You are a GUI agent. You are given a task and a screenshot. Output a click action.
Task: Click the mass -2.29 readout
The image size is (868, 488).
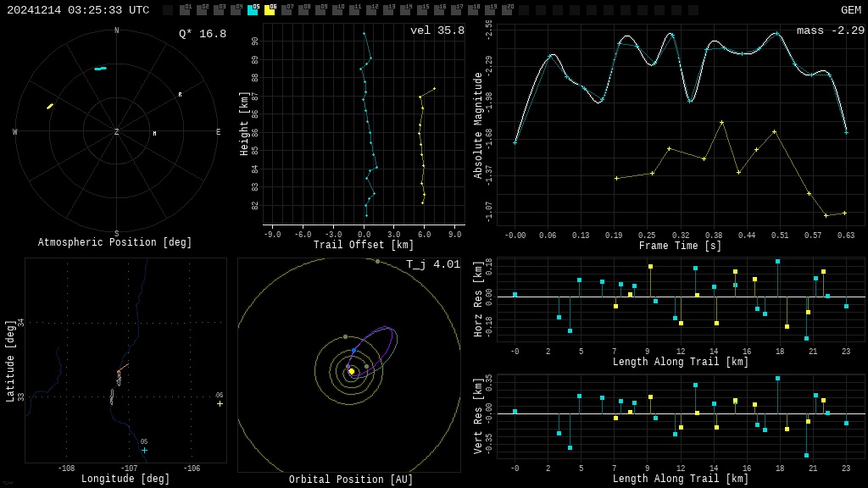click(830, 31)
